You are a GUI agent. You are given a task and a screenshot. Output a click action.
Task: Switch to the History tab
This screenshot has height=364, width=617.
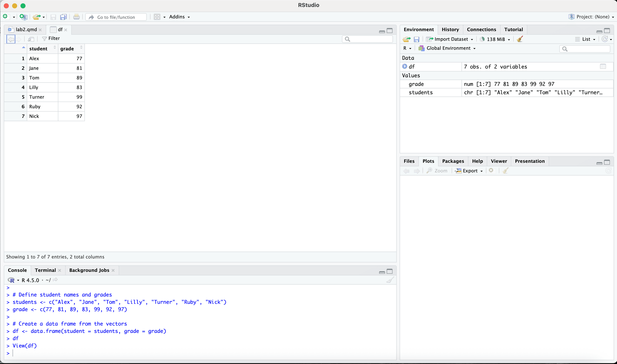coord(450,29)
